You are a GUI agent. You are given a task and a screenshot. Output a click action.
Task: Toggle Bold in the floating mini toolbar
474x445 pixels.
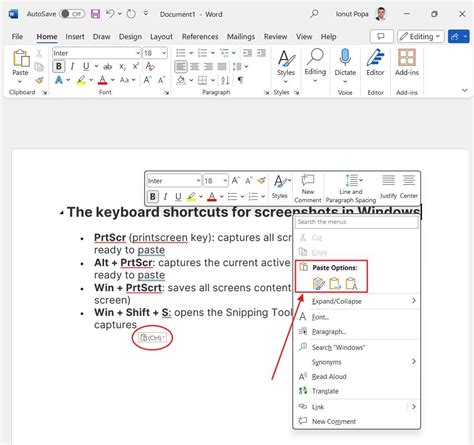tap(153, 197)
